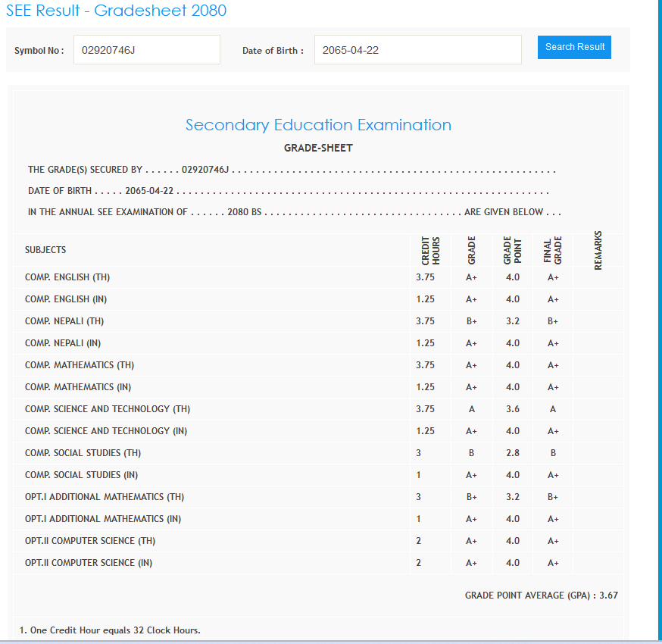Click the One Credit Hour footnote text
Screen dimensions: 662x644
point(110,630)
